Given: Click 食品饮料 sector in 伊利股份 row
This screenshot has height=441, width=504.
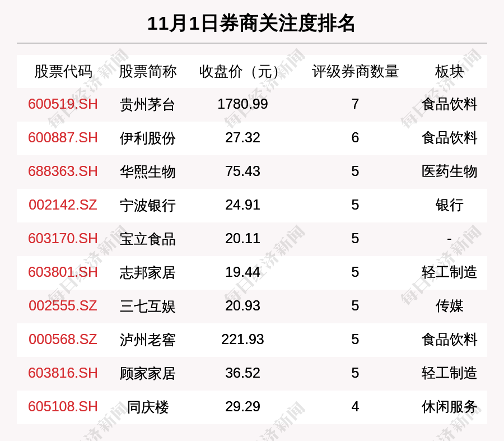Looking at the screenshot, I should (x=449, y=138).
